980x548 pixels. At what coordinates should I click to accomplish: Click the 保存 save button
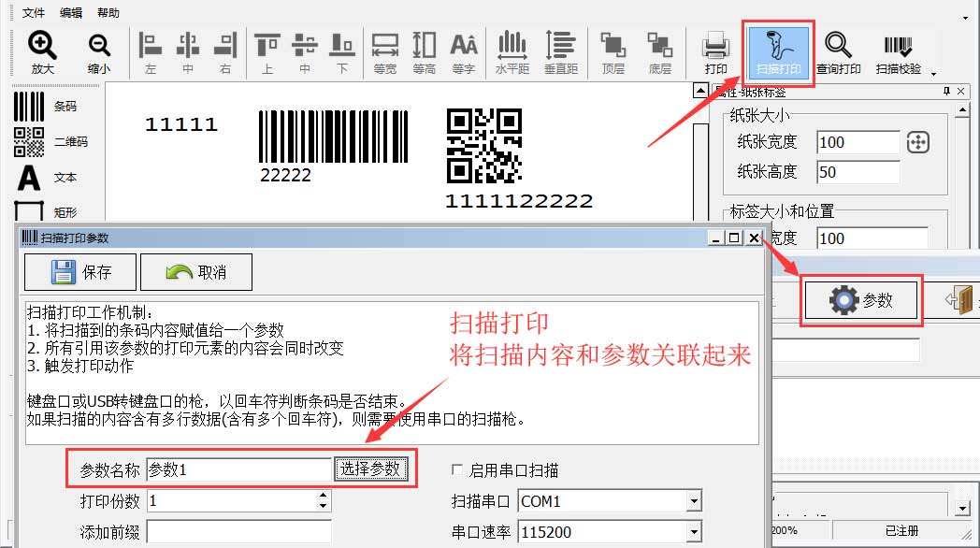click(80, 272)
